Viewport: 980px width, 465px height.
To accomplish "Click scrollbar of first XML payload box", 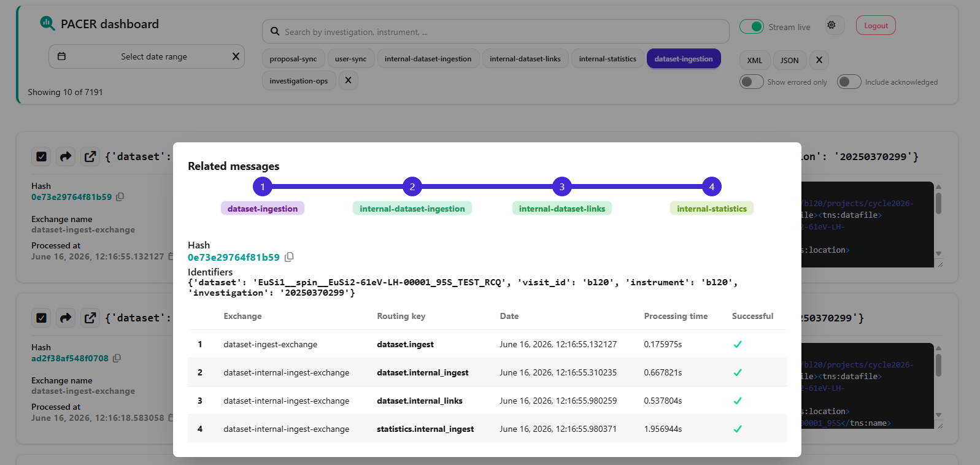I will pos(938,203).
